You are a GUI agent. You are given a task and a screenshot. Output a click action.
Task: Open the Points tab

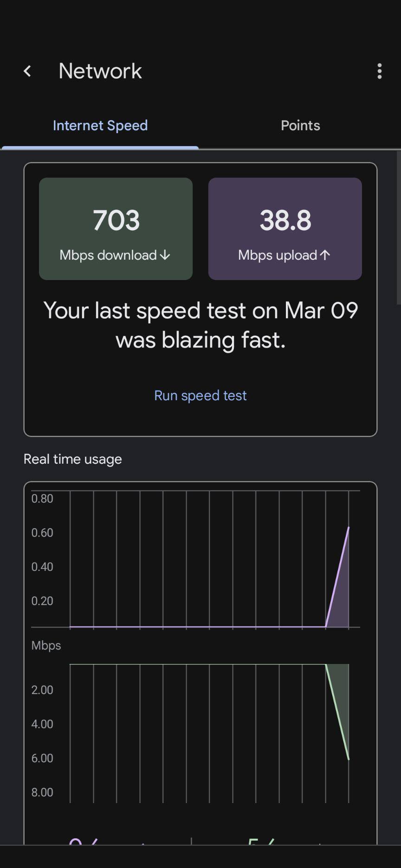pos(300,126)
